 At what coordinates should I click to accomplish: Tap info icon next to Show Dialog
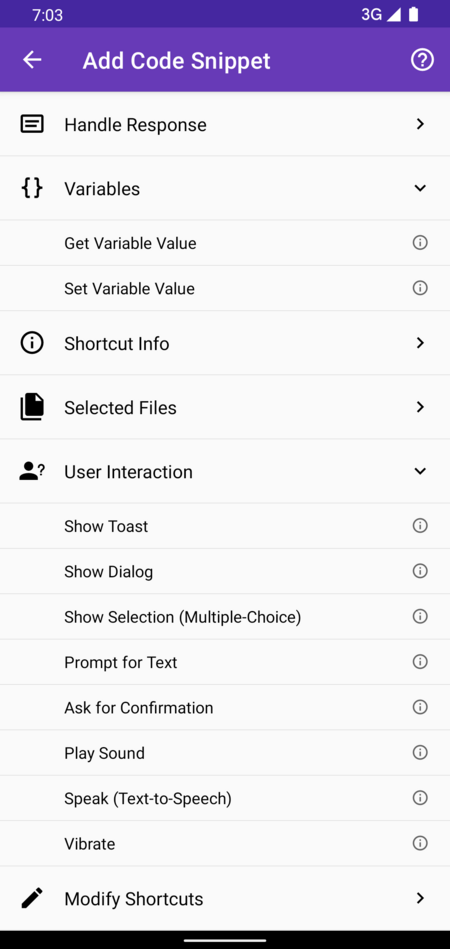(420, 571)
